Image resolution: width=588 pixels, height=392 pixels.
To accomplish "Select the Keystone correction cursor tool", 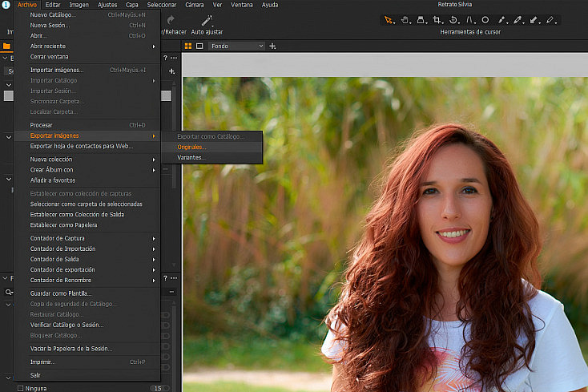I will [469, 20].
